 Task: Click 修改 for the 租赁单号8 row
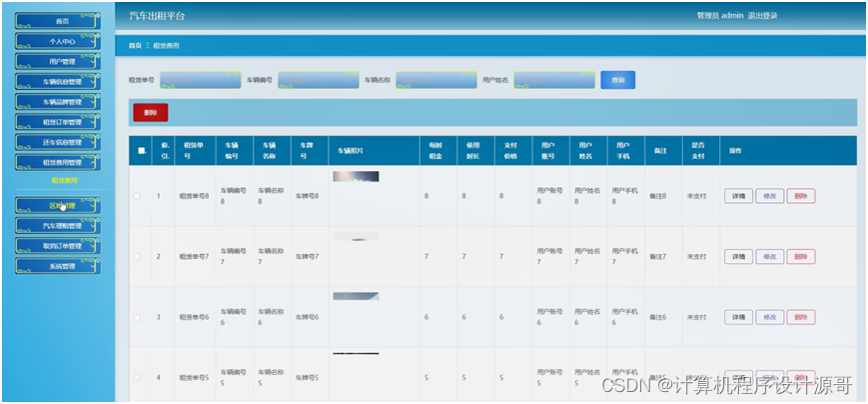[769, 196]
